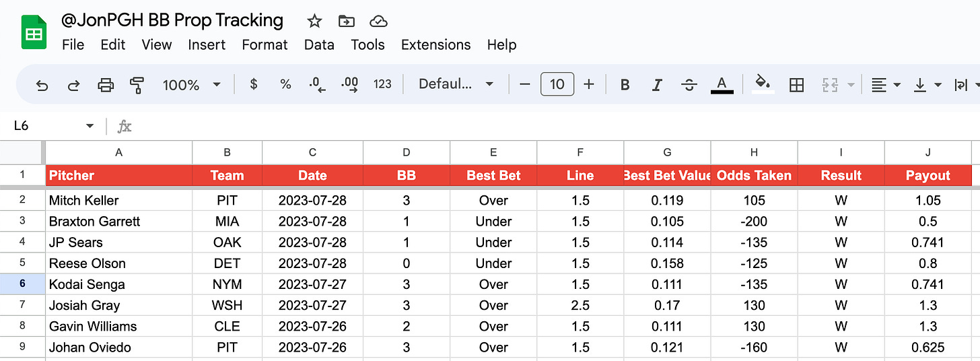Open the Format menu
Screen dimensions: 980x361
[265, 44]
